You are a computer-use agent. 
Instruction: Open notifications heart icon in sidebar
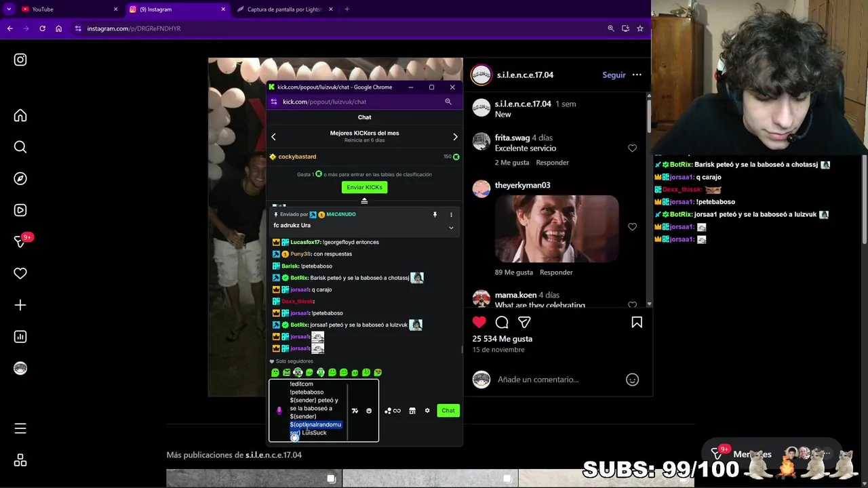[20, 273]
